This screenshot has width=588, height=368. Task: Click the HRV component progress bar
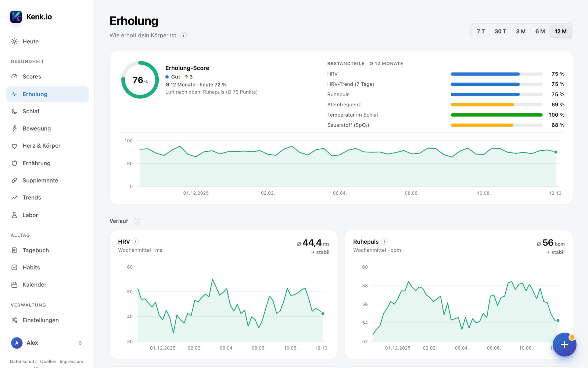[496, 74]
